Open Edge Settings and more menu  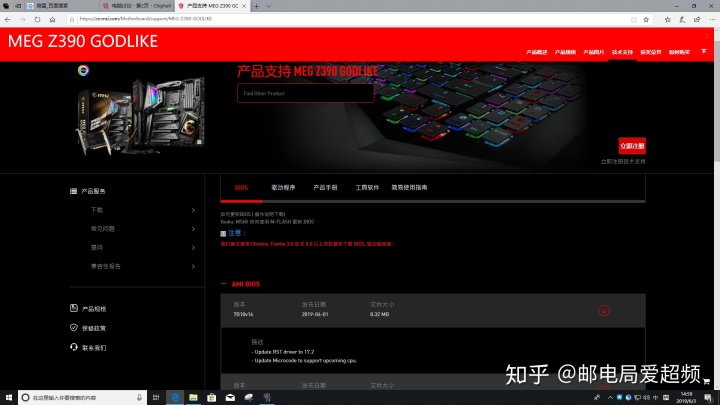tap(712, 19)
